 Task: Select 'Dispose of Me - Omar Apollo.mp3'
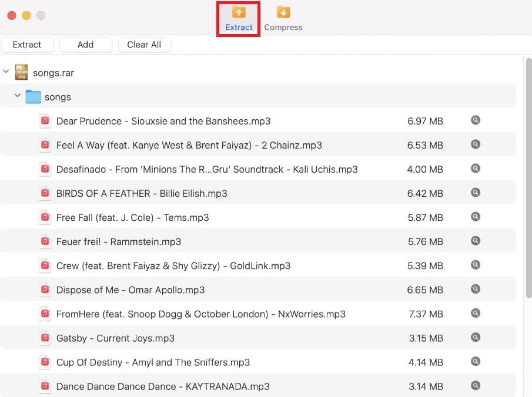[x=131, y=290]
